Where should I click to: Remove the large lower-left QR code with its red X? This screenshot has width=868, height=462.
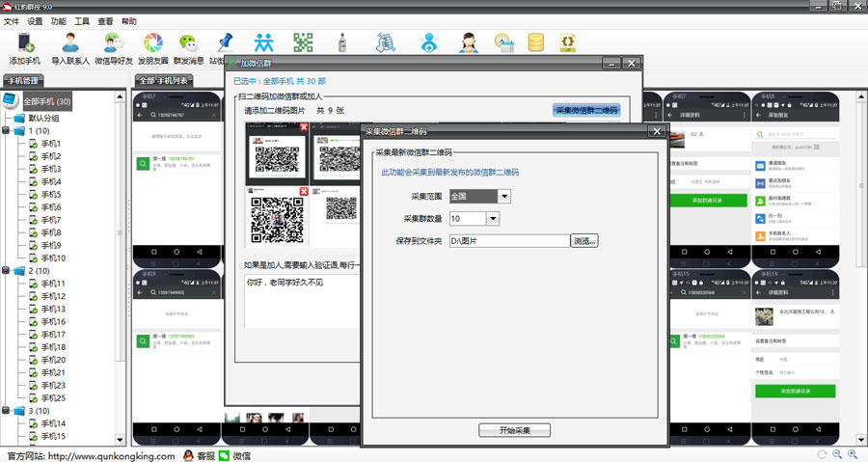pyautogui.click(x=304, y=191)
